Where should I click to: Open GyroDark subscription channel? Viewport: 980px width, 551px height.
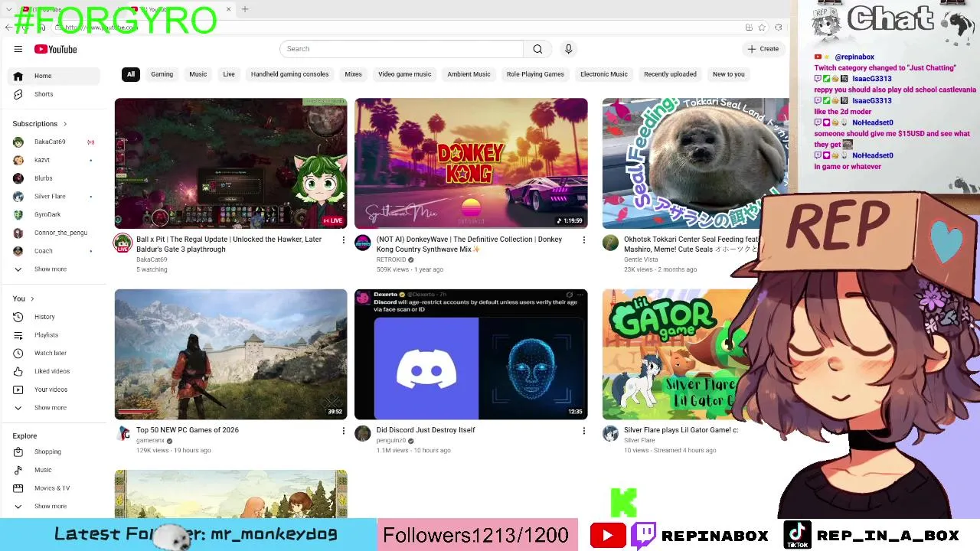pyautogui.click(x=54, y=214)
